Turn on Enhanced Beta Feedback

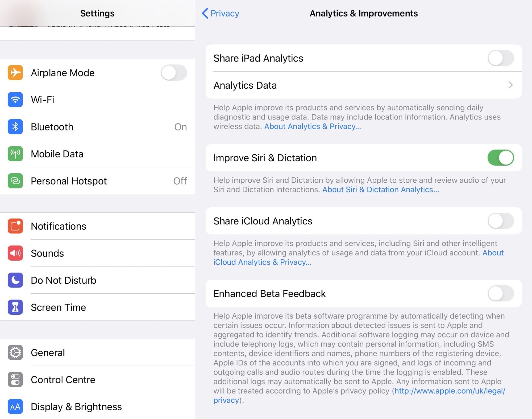coord(501,294)
